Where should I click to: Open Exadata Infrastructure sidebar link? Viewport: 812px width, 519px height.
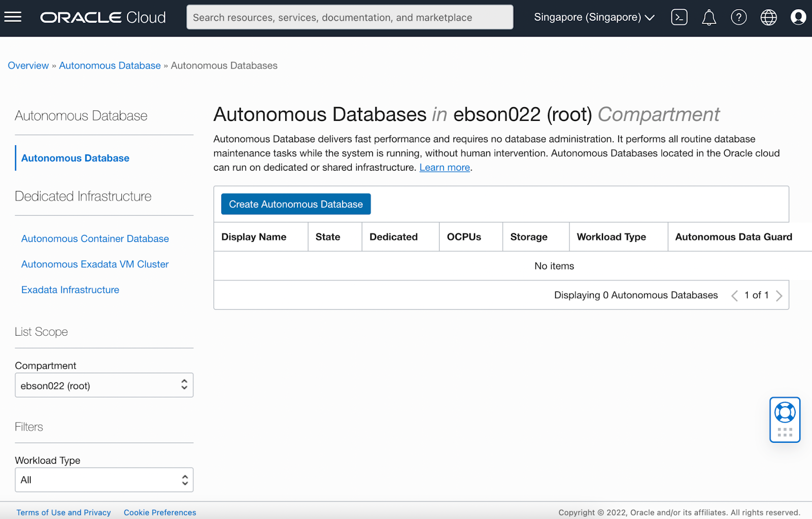click(70, 290)
